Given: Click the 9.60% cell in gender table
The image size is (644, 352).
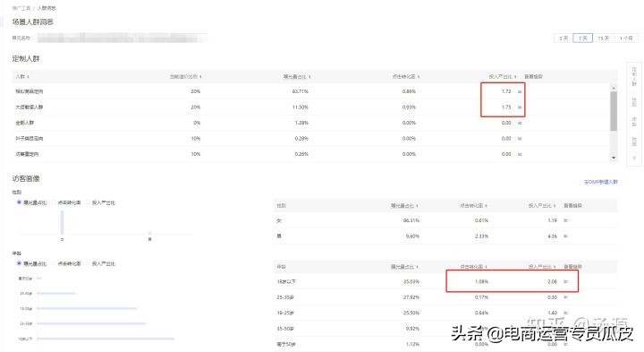Looking at the screenshot, I should tap(412, 236).
